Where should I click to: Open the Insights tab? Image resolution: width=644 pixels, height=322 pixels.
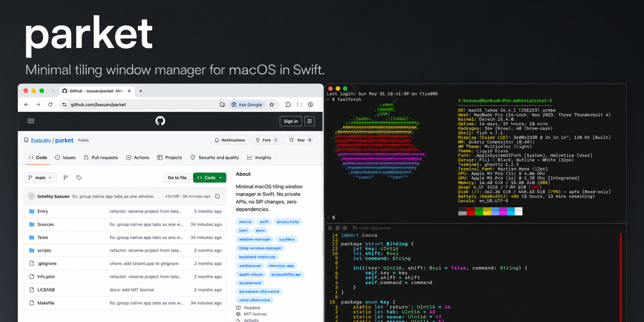tap(259, 157)
